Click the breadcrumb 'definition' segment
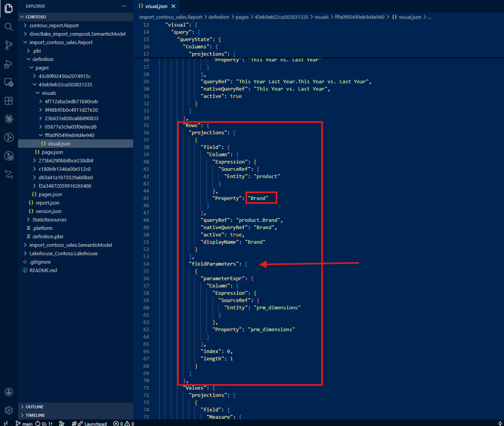504x426 pixels. click(x=219, y=17)
